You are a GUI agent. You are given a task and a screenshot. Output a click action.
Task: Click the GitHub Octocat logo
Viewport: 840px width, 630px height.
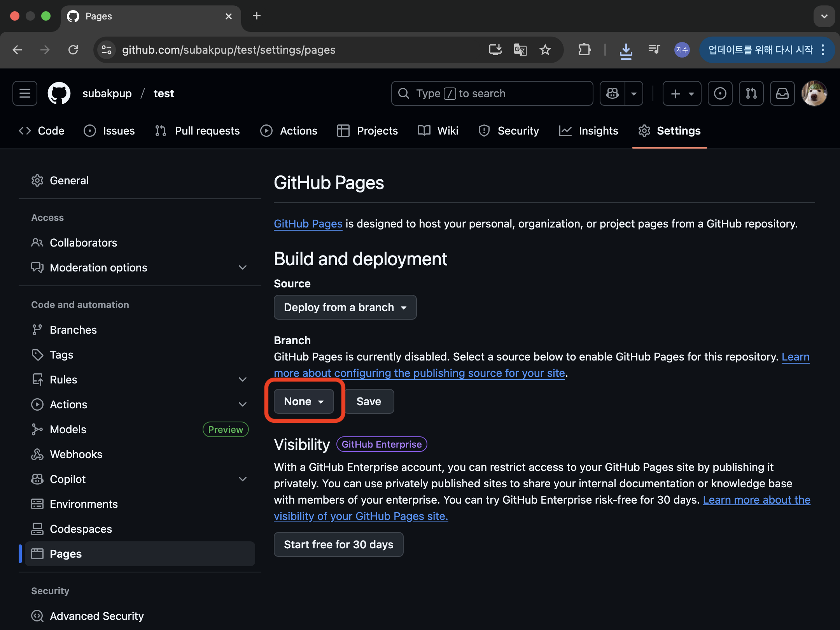pos(59,93)
